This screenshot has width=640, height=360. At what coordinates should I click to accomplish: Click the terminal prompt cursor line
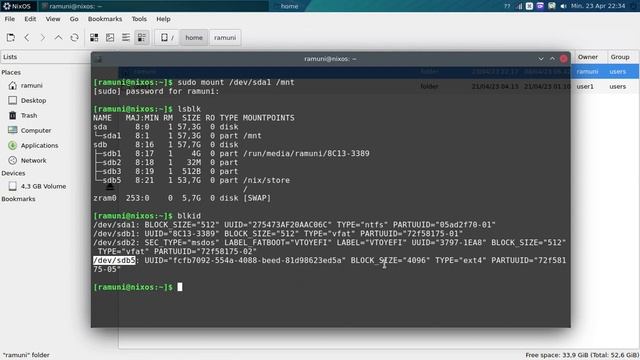coord(138,287)
